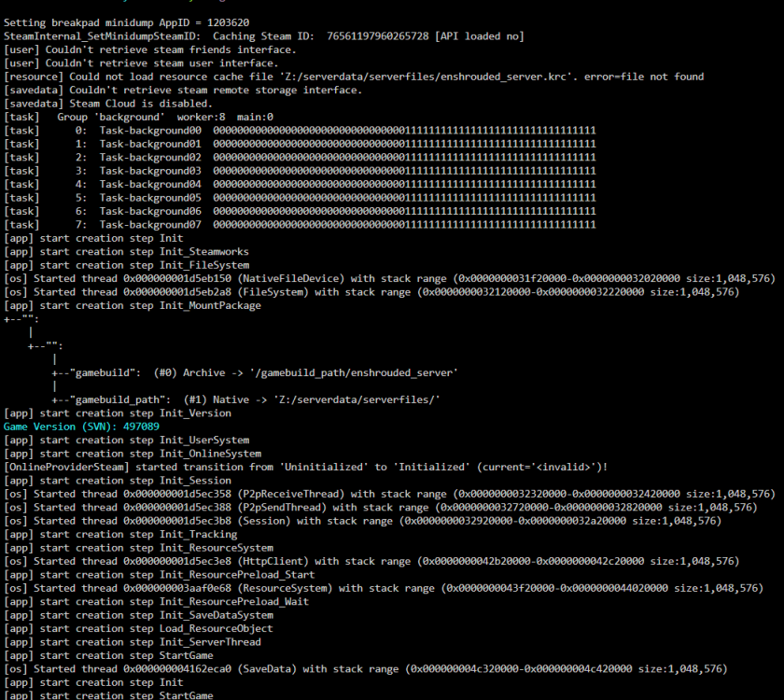This screenshot has height=700, width=784.
Task: Click the Init_Tracking creation step line
Action: [120, 535]
